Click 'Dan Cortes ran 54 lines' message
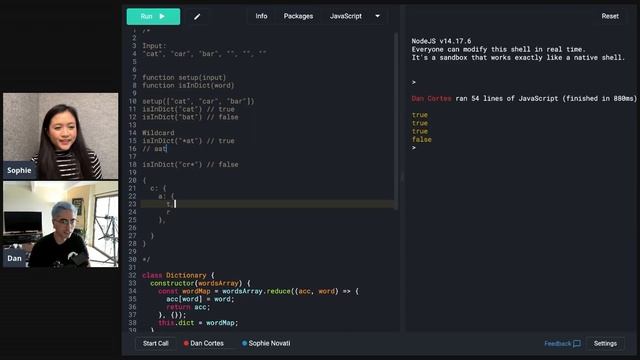Image resolution: width=640 pixels, height=360 pixels. [x=524, y=98]
